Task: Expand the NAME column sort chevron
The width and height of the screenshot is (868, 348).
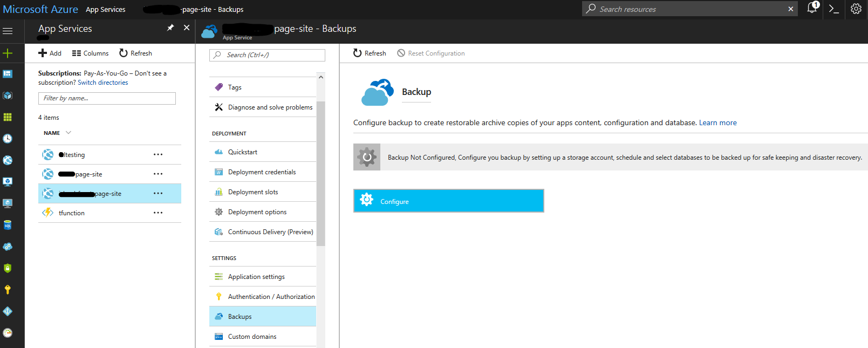Action: pyautogui.click(x=69, y=133)
